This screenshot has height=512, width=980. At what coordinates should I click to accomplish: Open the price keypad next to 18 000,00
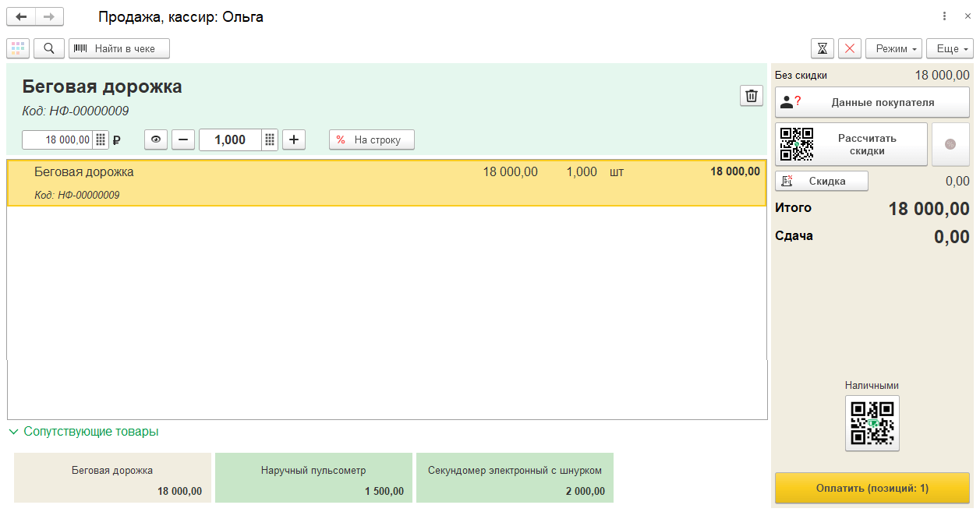[x=101, y=140]
